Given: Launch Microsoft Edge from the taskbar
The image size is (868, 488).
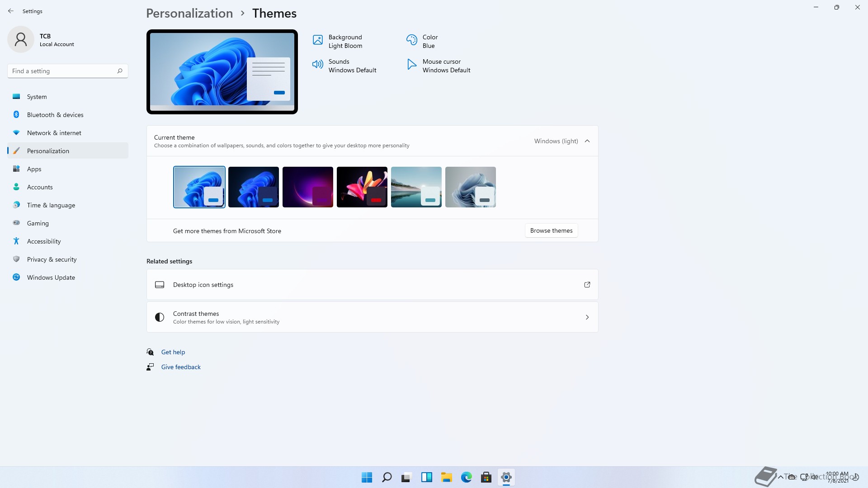Looking at the screenshot, I should tap(466, 477).
